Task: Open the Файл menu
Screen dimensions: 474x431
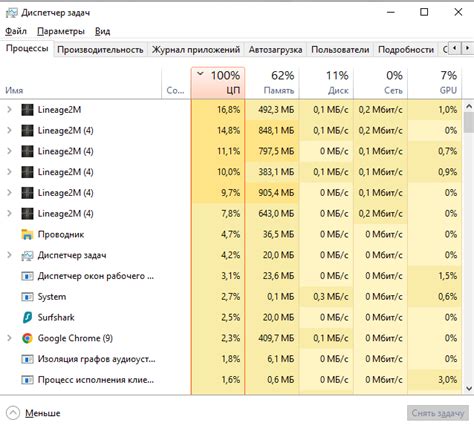Action: [x=16, y=31]
